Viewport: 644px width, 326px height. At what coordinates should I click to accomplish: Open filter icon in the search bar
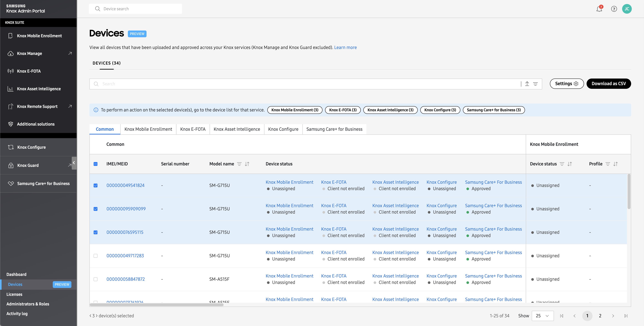point(535,84)
